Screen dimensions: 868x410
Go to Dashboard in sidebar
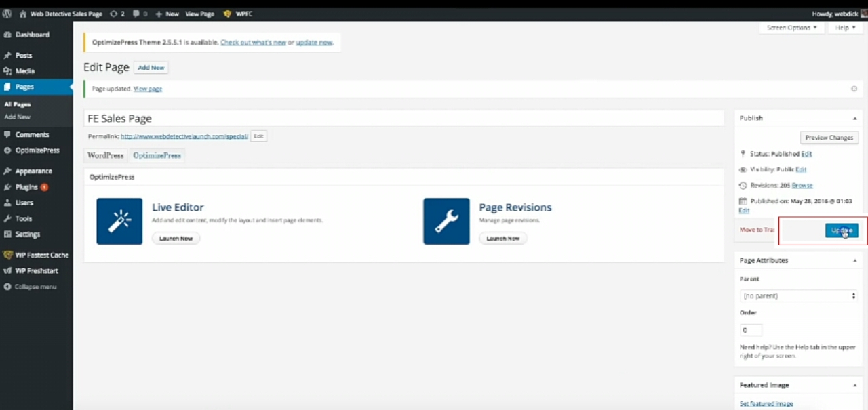click(x=33, y=35)
